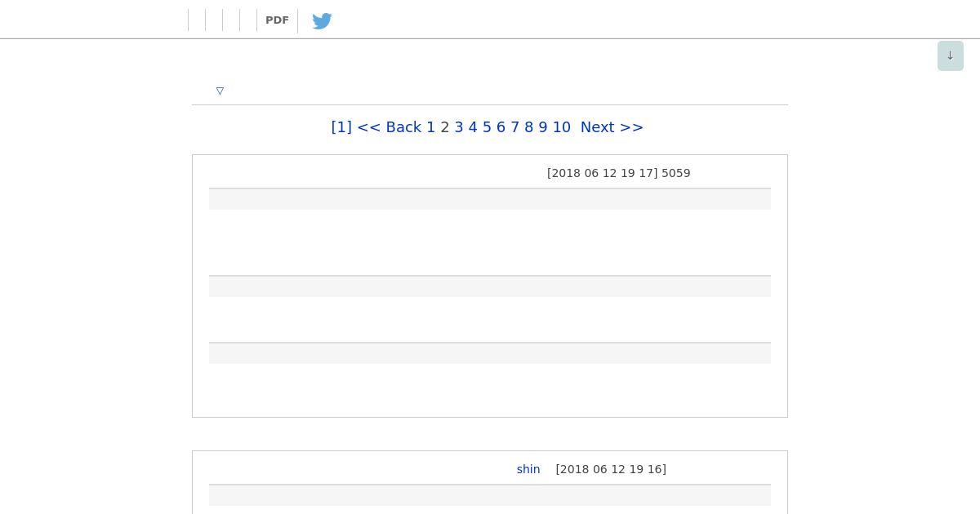Screen dimensions: 980x514
Task: Click the second post's 19 16 timestamp
Action: point(611,469)
